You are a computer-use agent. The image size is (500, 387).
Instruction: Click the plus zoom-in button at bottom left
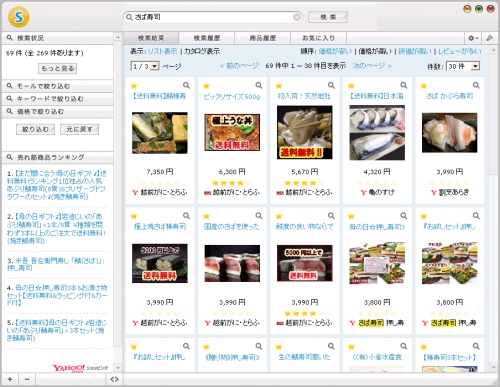(10, 379)
